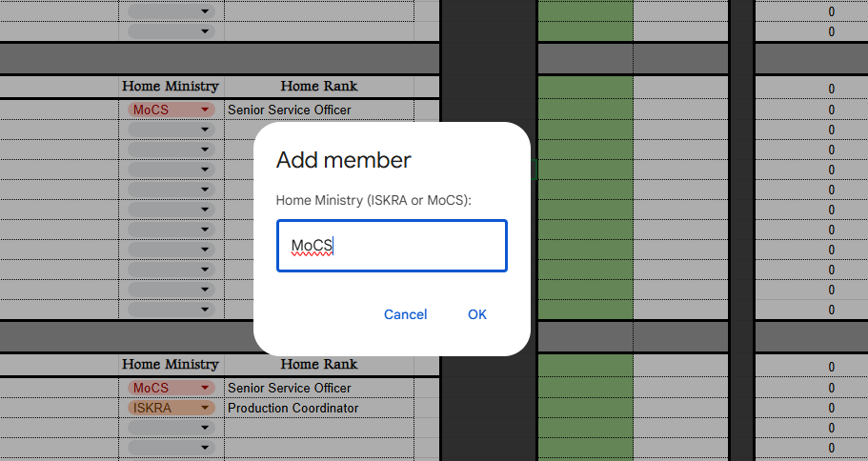
Task: Expand the MoCS dropdown under the first Home Ministry header
Action: pyautogui.click(x=171, y=110)
